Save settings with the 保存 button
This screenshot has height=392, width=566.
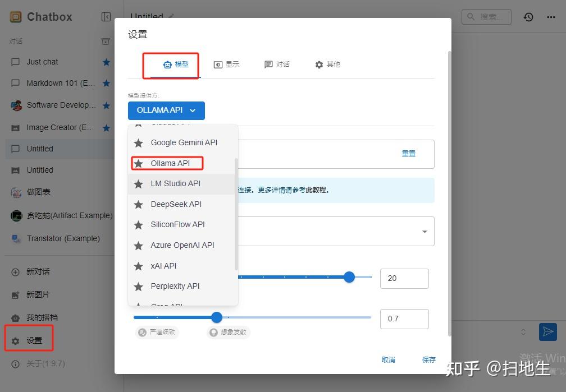click(x=428, y=359)
